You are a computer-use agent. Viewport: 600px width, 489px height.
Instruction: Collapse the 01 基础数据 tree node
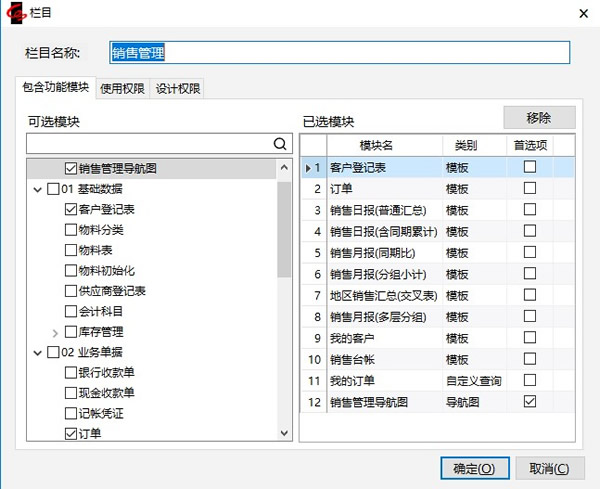click(x=38, y=189)
